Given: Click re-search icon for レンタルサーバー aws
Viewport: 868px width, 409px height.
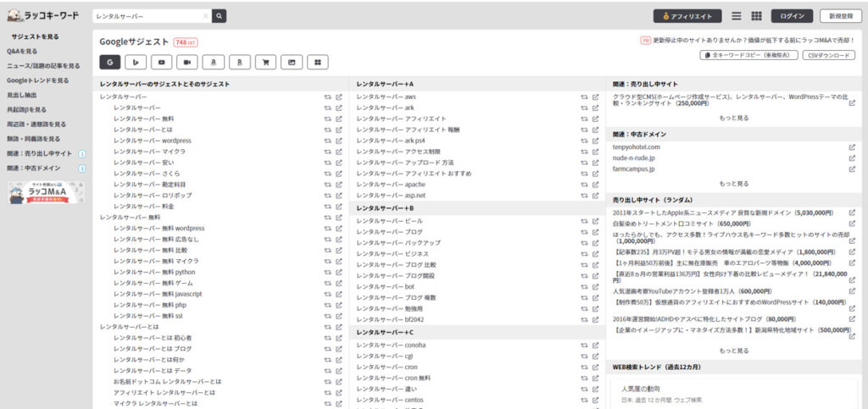Looking at the screenshot, I should pos(584,97).
